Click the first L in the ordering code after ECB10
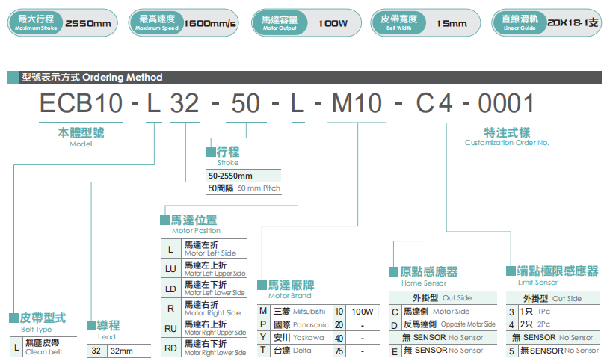This screenshot has width=607, height=364. [x=154, y=103]
